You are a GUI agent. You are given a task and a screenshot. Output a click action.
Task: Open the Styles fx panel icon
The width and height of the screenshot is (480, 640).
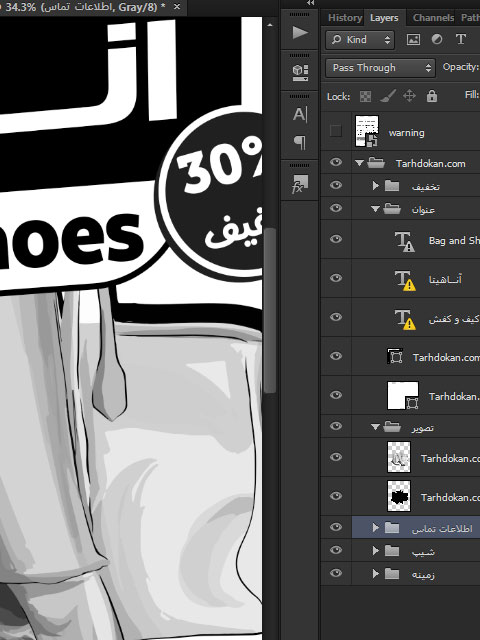click(300, 183)
